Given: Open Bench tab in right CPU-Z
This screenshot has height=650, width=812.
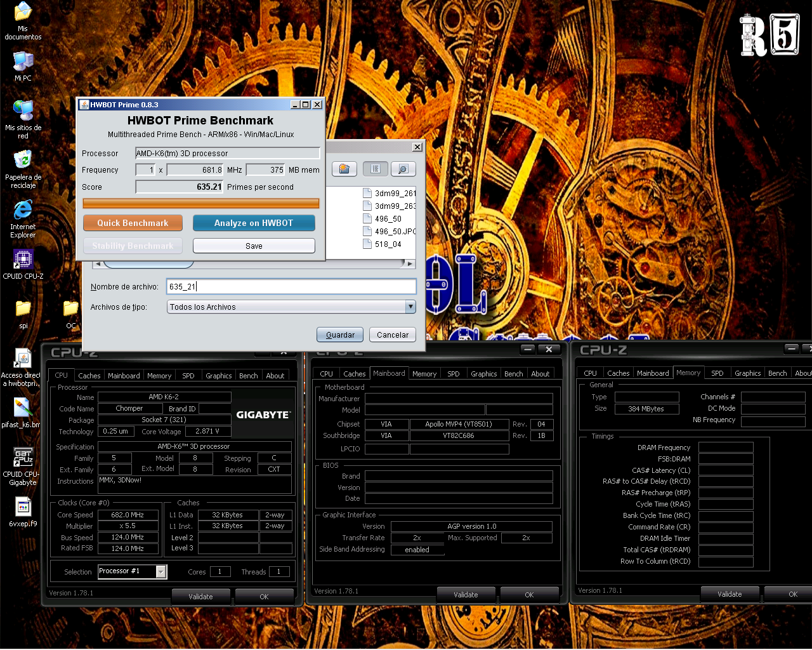Looking at the screenshot, I should pyautogui.click(x=778, y=373).
